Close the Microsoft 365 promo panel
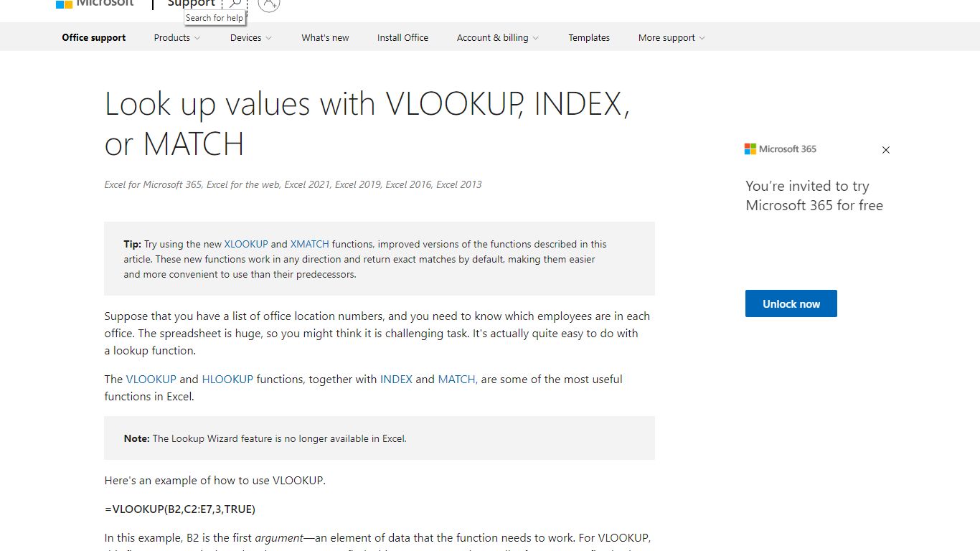The height and width of the screenshot is (551, 980). (886, 150)
